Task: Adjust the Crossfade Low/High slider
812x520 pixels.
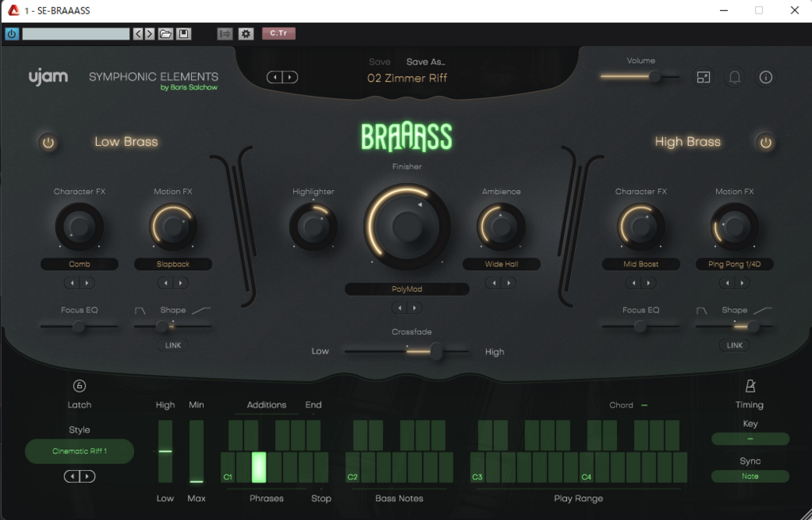Action: coord(407,351)
